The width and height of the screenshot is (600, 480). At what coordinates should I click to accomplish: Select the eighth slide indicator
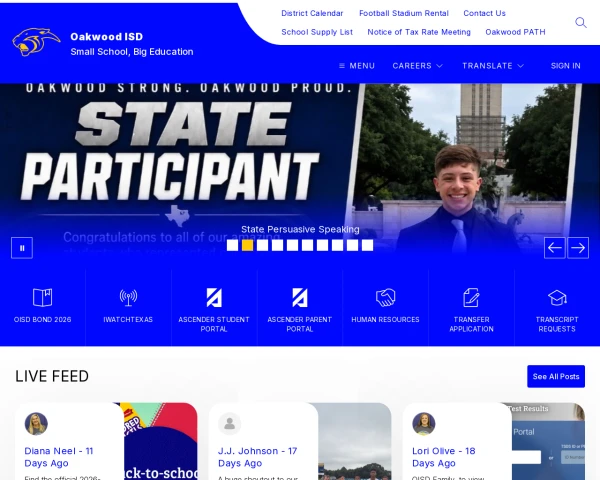coord(337,245)
